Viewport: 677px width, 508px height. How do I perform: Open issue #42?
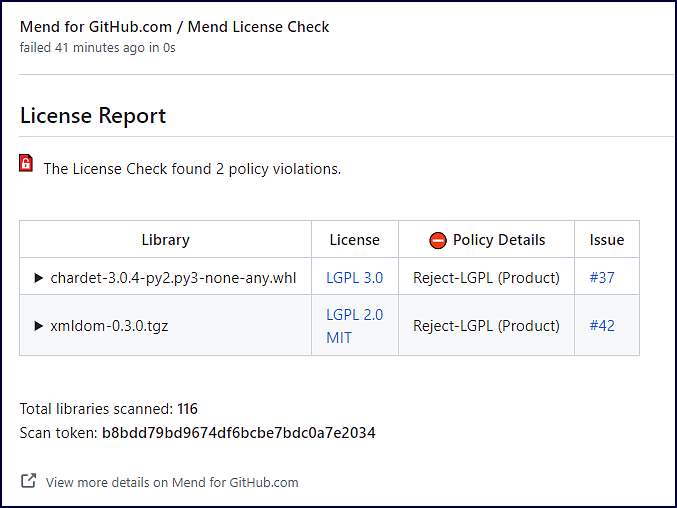click(x=602, y=326)
